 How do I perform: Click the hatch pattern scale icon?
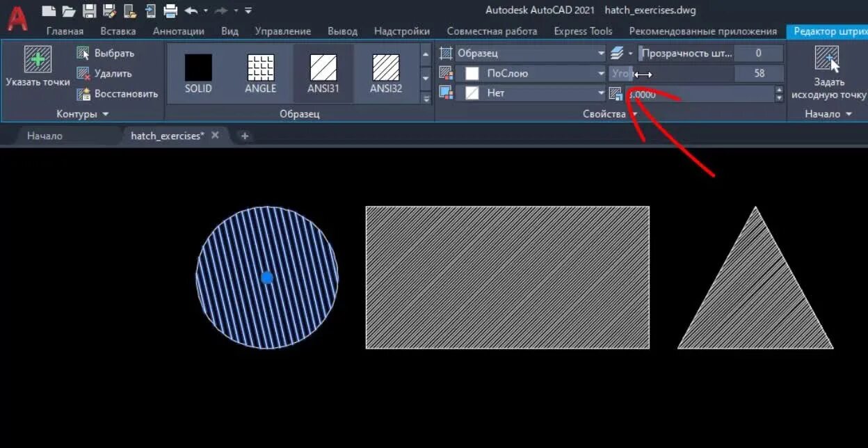(x=616, y=93)
